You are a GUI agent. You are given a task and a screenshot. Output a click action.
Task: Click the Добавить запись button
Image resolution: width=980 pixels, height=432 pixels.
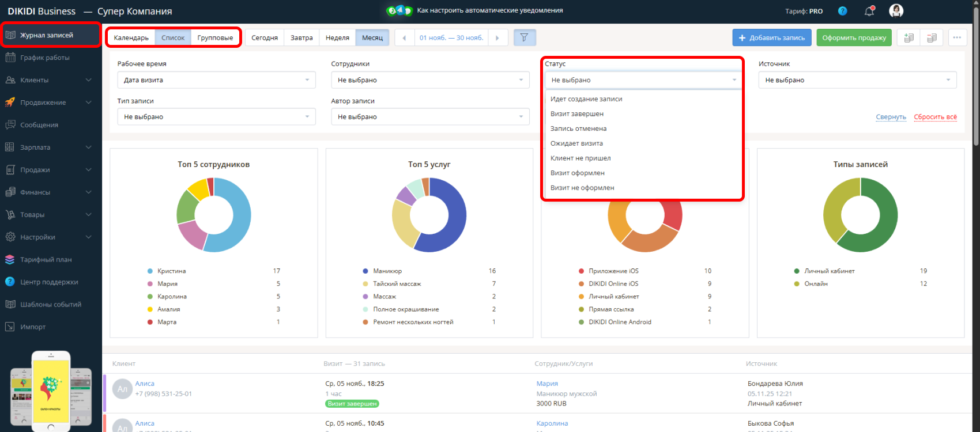tap(771, 38)
